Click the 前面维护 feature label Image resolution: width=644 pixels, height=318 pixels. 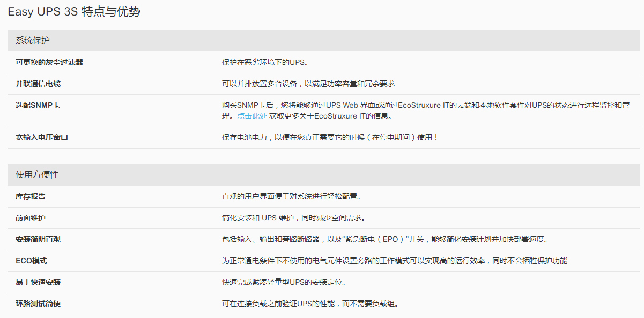point(31,218)
